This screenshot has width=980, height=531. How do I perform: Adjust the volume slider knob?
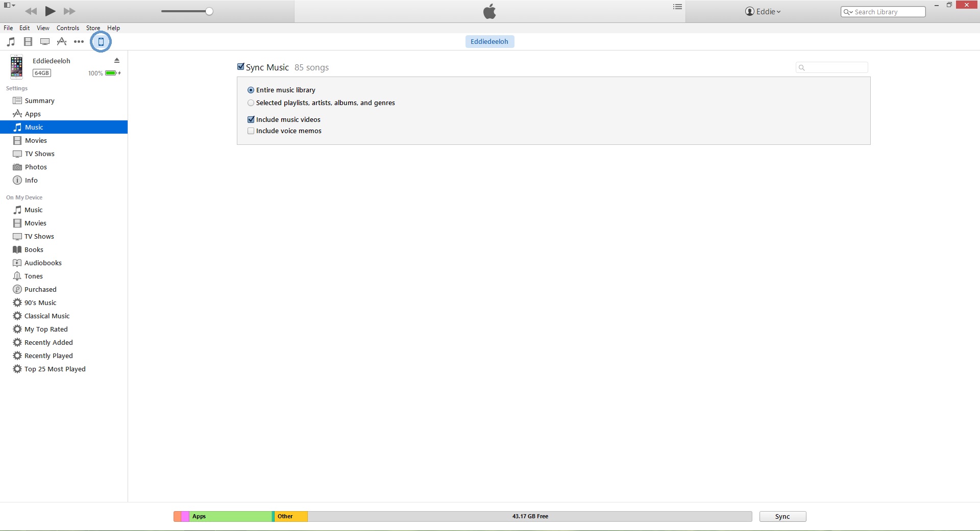click(x=209, y=11)
